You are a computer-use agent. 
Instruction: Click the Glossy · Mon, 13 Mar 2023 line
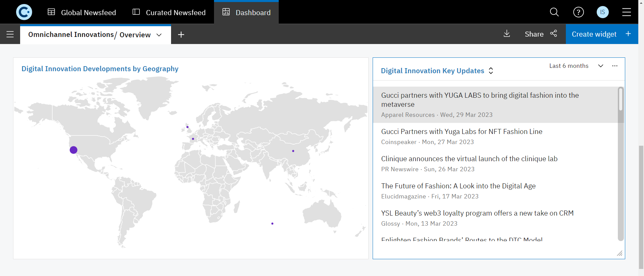(x=419, y=224)
